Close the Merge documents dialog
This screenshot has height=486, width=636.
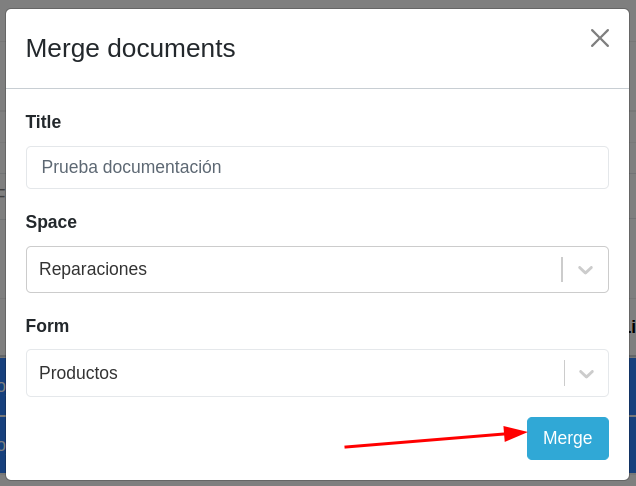point(599,38)
